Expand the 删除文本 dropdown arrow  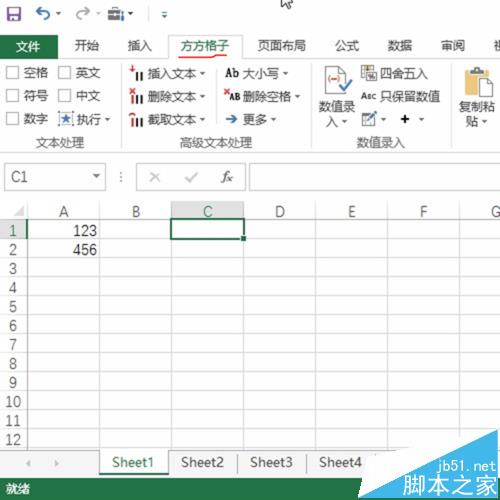click(x=203, y=96)
